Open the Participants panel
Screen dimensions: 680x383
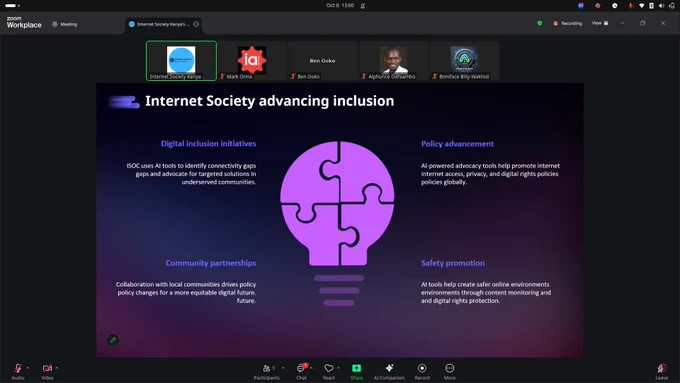click(267, 371)
